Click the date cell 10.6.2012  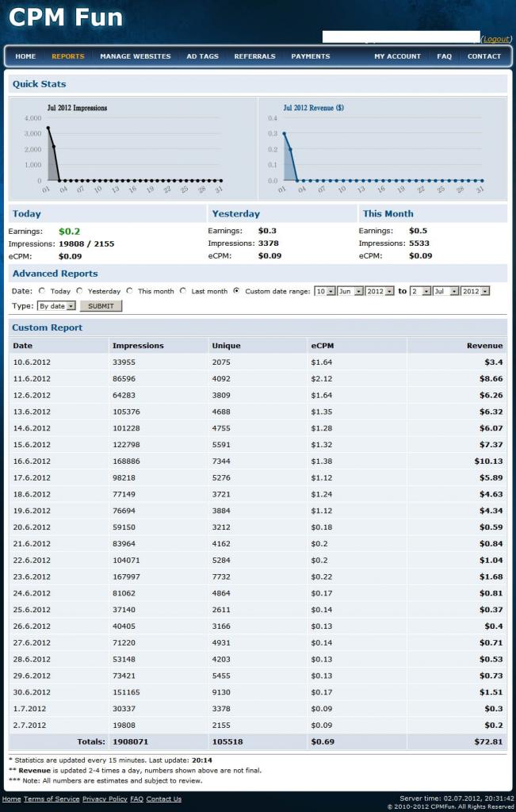[x=32, y=362]
